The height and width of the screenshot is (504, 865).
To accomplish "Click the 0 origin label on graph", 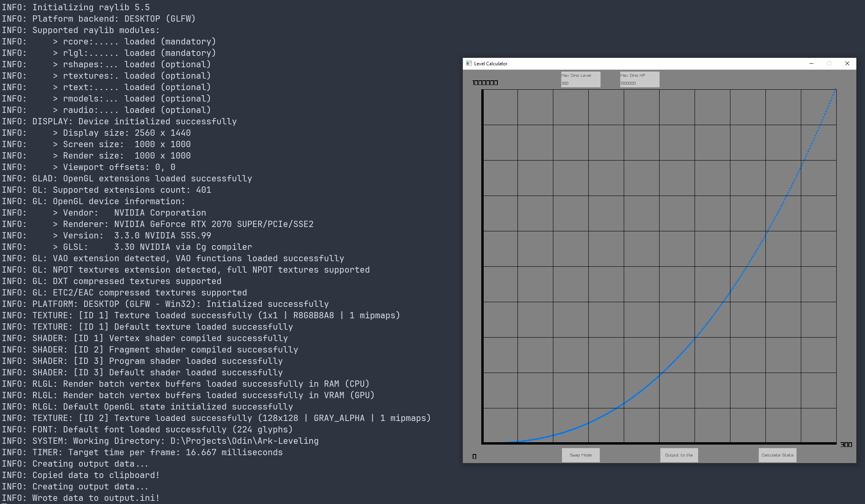I will [474, 456].
